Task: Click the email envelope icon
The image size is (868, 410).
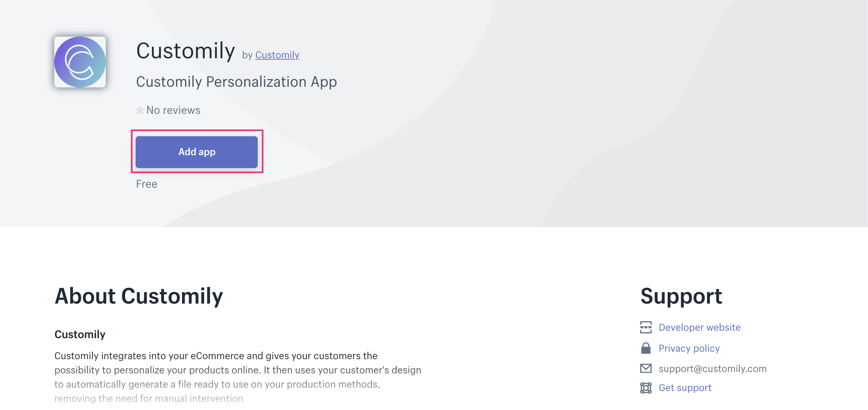Action: click(646, 369)
